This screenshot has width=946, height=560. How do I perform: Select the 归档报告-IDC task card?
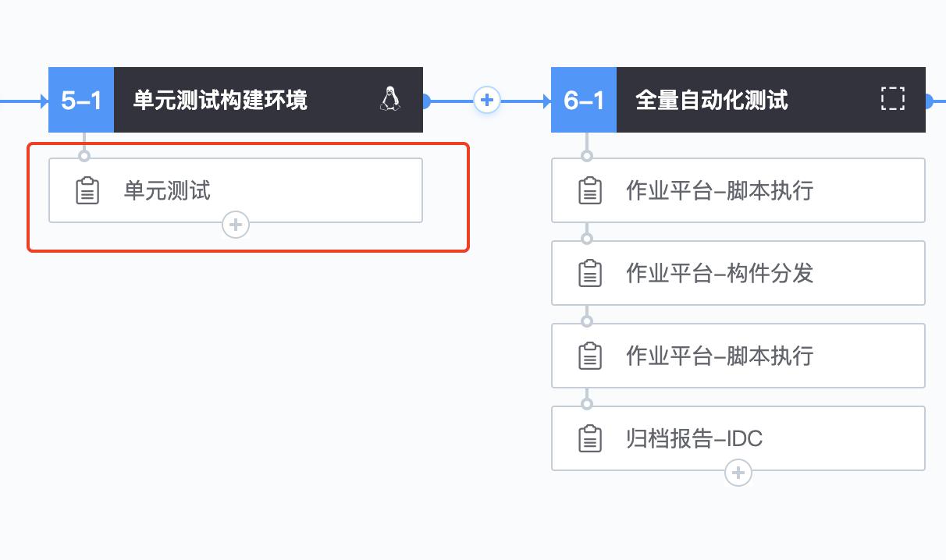738,438
